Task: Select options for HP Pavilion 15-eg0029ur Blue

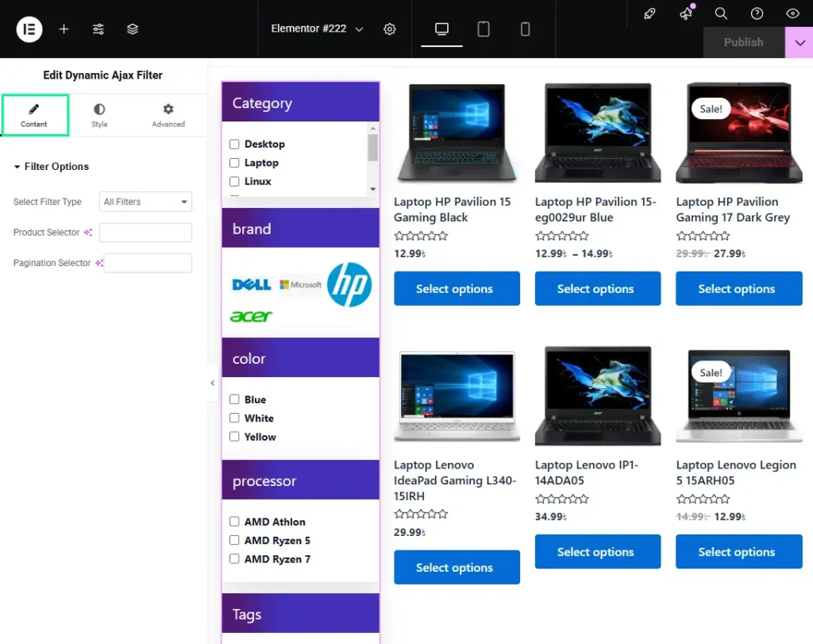Action: tap(598, 288)
